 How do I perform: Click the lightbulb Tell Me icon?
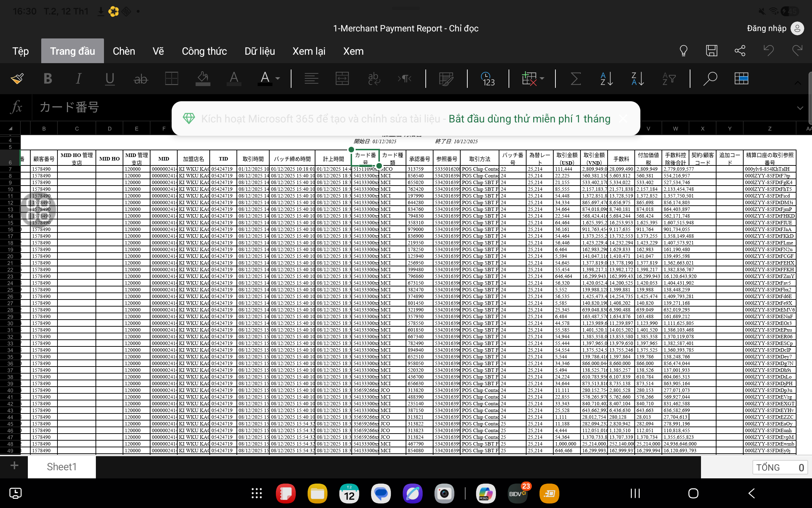coord(683,51)
